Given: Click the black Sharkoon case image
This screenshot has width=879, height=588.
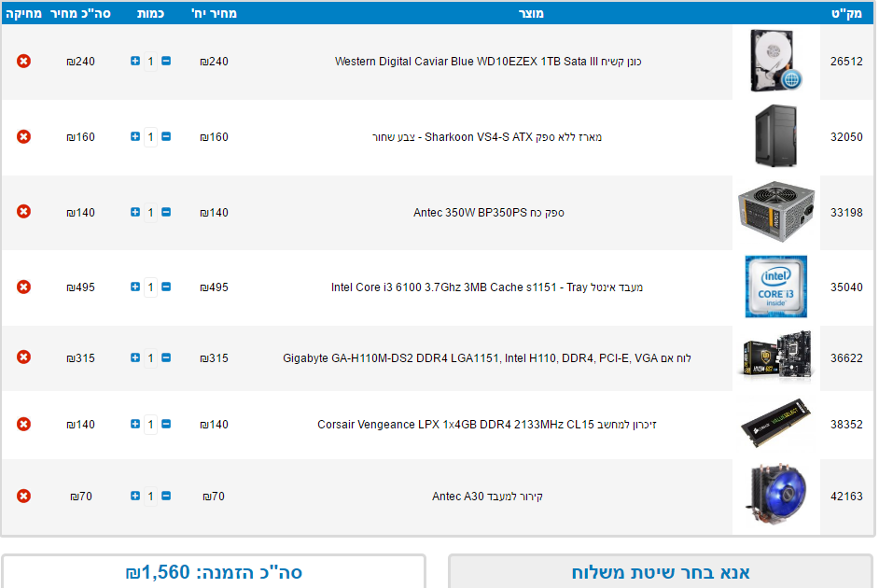Looking at the screenshot, I should point(775,135).
